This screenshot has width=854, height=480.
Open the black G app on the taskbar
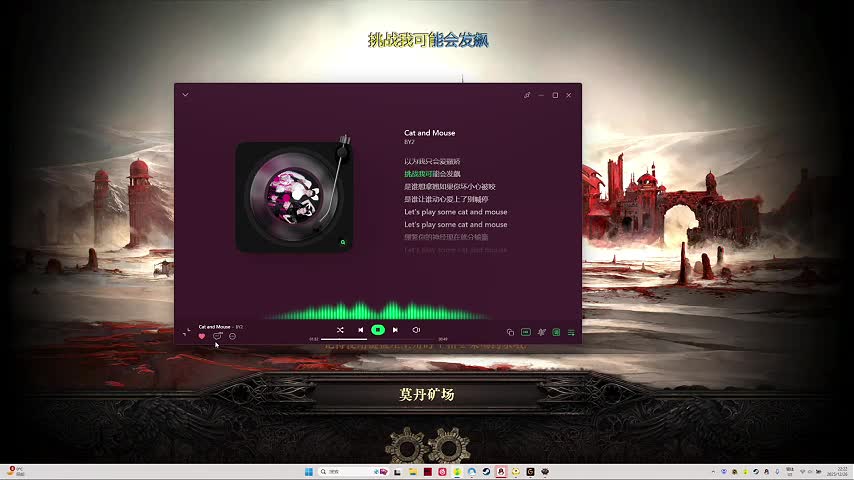[530, 472]
